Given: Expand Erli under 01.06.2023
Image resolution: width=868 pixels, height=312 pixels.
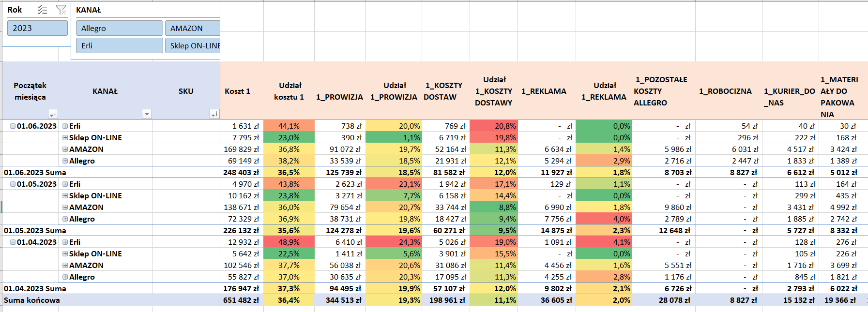Looking at the screenshot, I should (x=65, y=126).
